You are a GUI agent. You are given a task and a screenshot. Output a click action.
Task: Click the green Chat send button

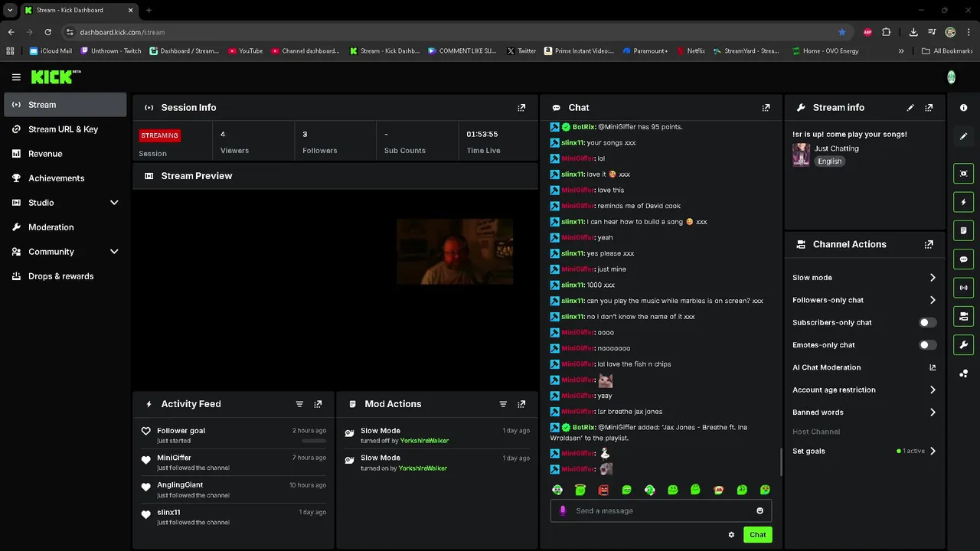click(x=757, y=535)
